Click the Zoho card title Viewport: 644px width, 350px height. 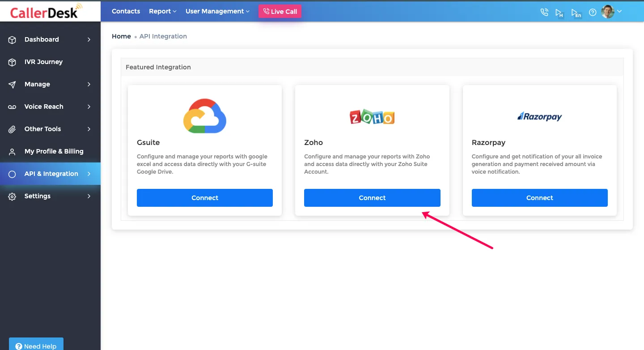(x=314, y=142)
